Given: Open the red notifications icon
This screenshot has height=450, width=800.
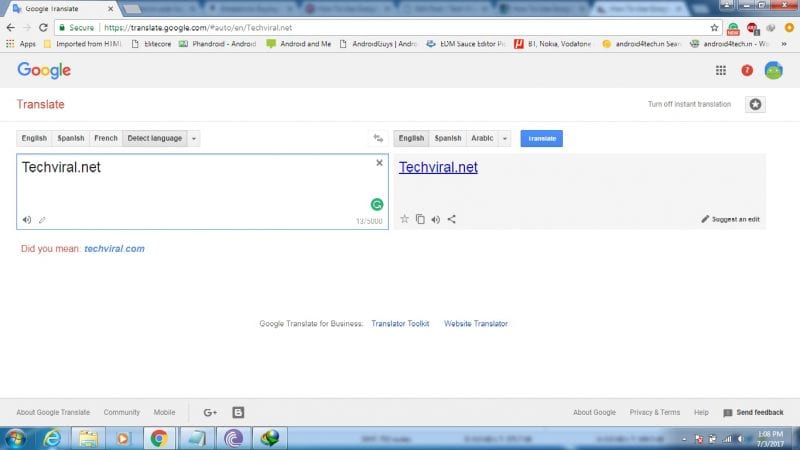Looking at the screenshot, I should click(747, 70).
